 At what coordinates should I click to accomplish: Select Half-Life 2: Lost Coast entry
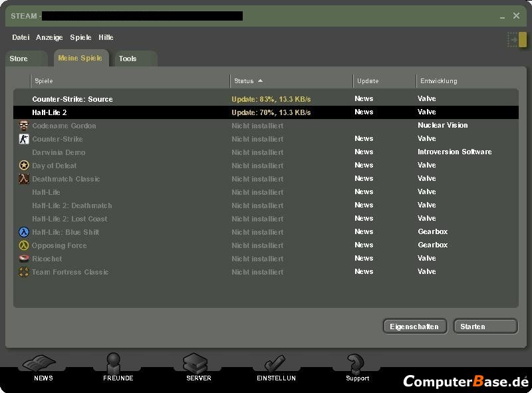pos(70,219)
